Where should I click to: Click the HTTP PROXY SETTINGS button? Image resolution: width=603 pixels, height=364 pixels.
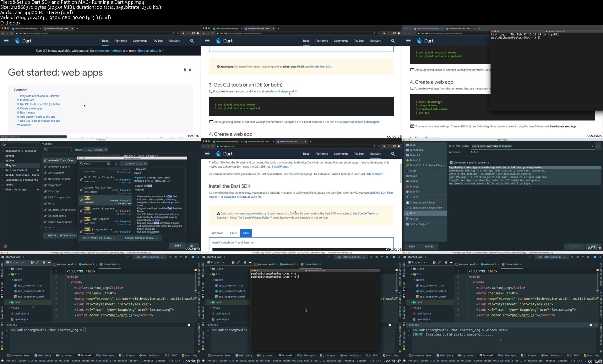pos(99,238)
